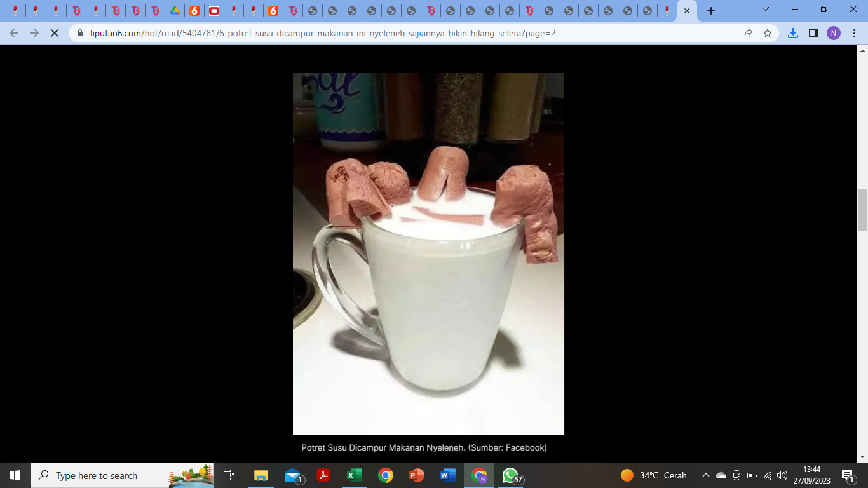868x488 pixels.
Task: Open Excel from the taskbar
Action: (354, 475)
